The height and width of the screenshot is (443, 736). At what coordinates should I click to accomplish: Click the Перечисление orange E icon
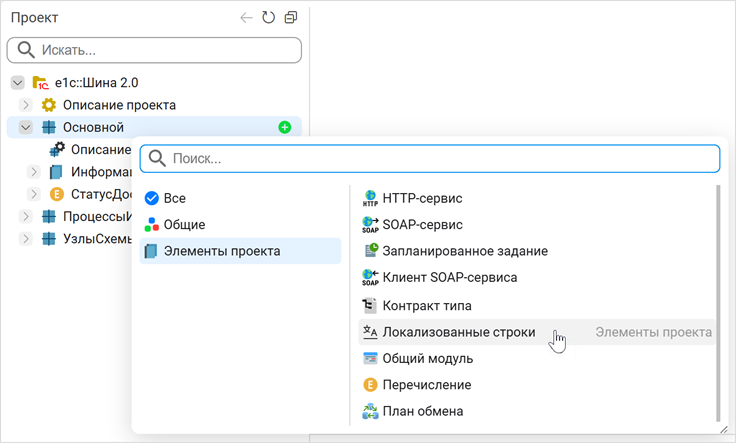[370, 385]
